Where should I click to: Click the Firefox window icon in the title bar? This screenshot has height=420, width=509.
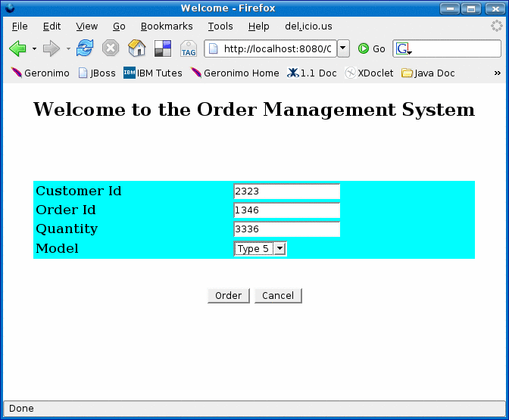click(x=10, y=8)
